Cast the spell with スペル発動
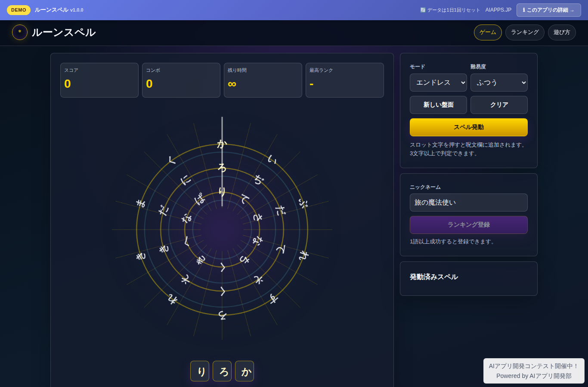This screenshot has width=588, height=387. [x=469, y=127]
